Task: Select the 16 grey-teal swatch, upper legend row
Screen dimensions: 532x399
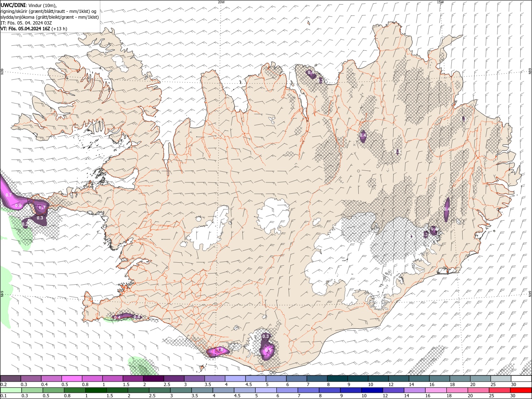Action: [440, 379]
